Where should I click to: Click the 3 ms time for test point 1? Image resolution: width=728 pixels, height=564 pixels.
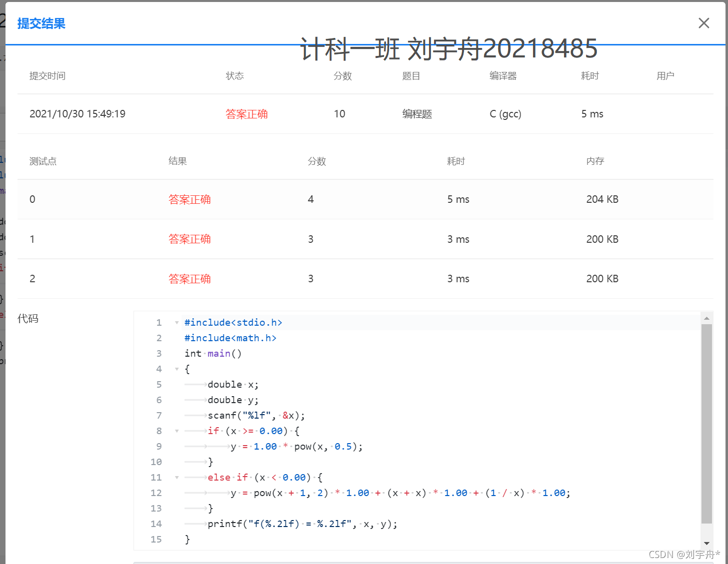(458, 239)
